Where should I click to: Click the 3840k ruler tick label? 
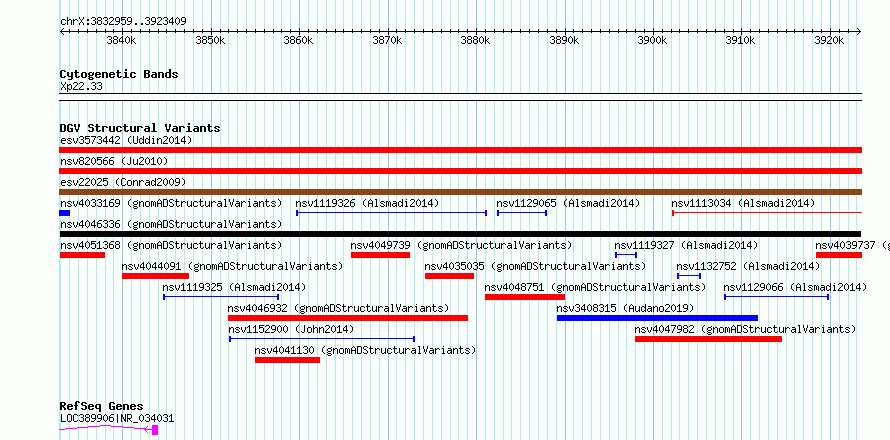121,41
